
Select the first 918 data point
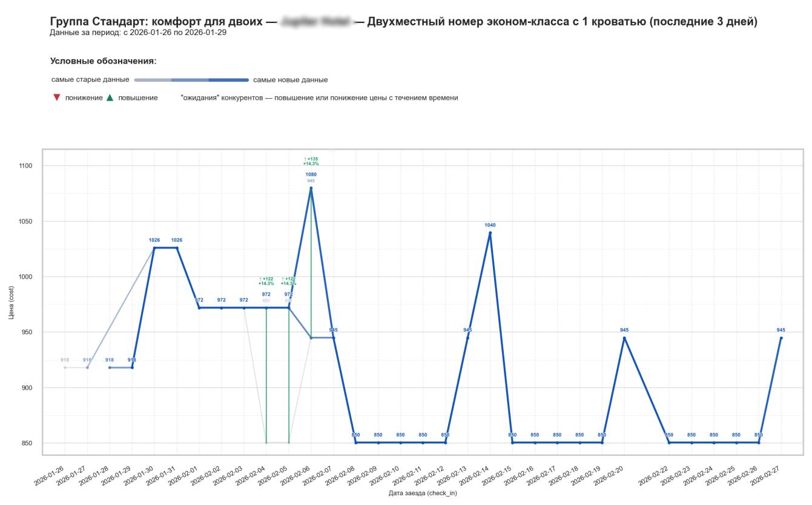point(64,366)
